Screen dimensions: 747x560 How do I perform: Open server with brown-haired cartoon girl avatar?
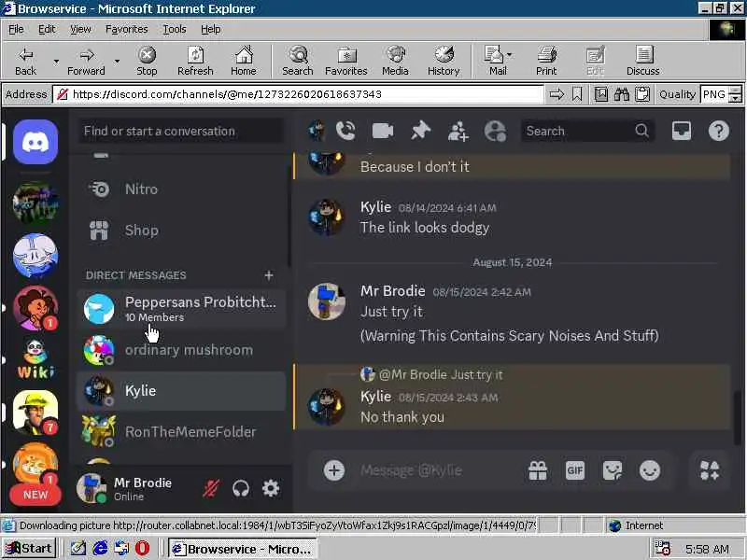click(x=35, y=308)
